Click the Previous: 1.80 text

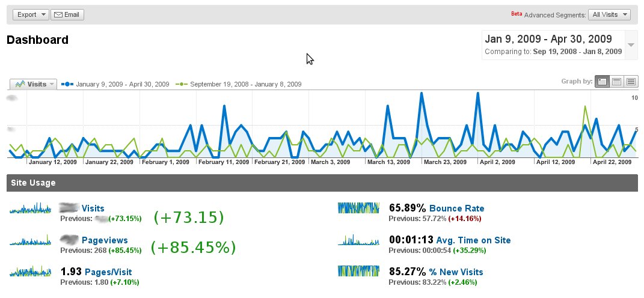point(84,282)
